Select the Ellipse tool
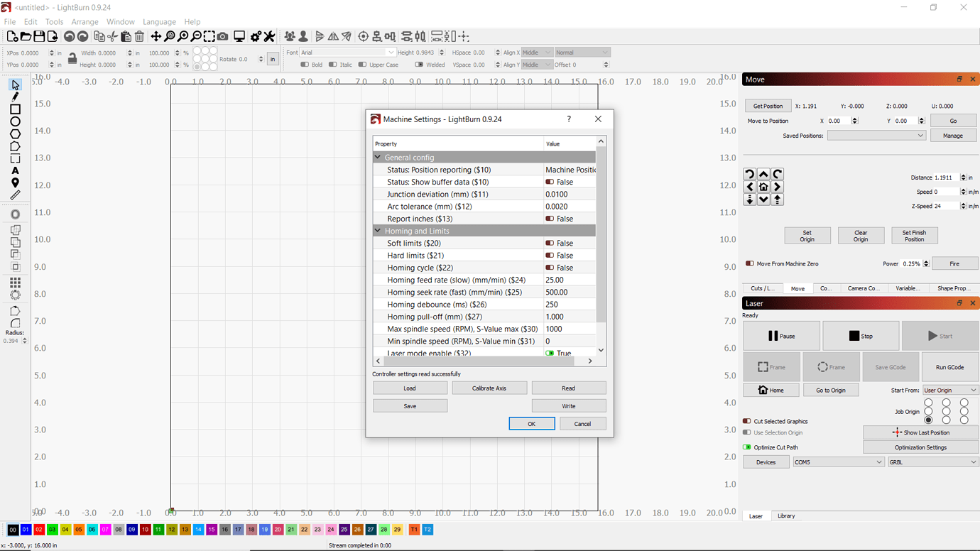The height and width of the screenshot is (551, 980). (15, 121)
